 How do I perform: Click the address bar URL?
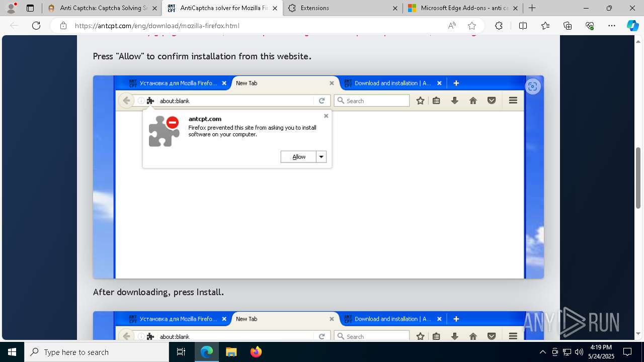157,26
